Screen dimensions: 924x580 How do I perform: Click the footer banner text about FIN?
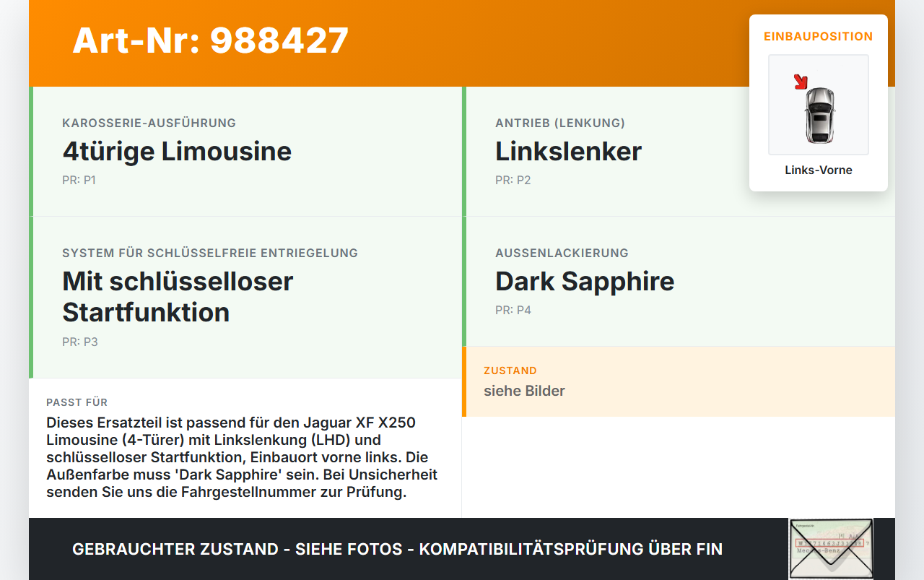[397, 549]
